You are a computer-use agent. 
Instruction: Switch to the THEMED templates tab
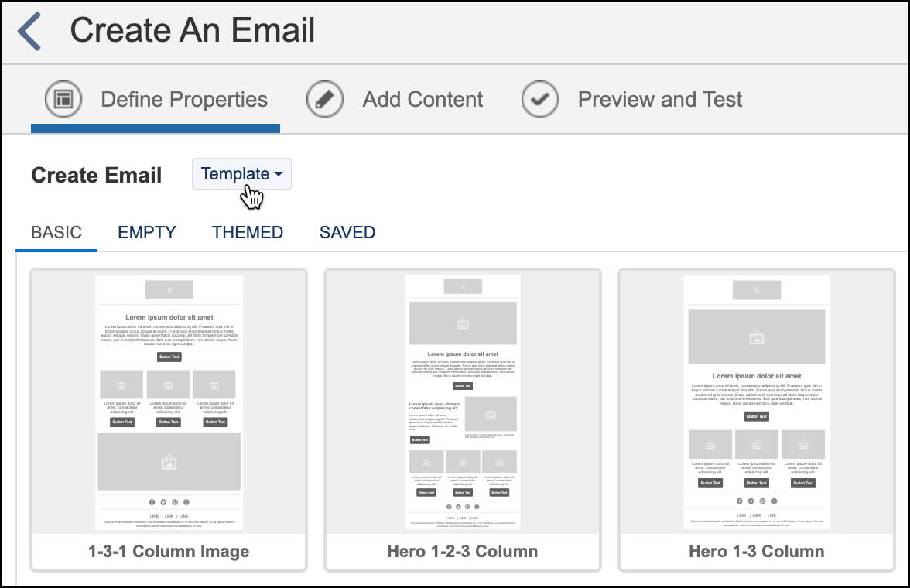248,232
